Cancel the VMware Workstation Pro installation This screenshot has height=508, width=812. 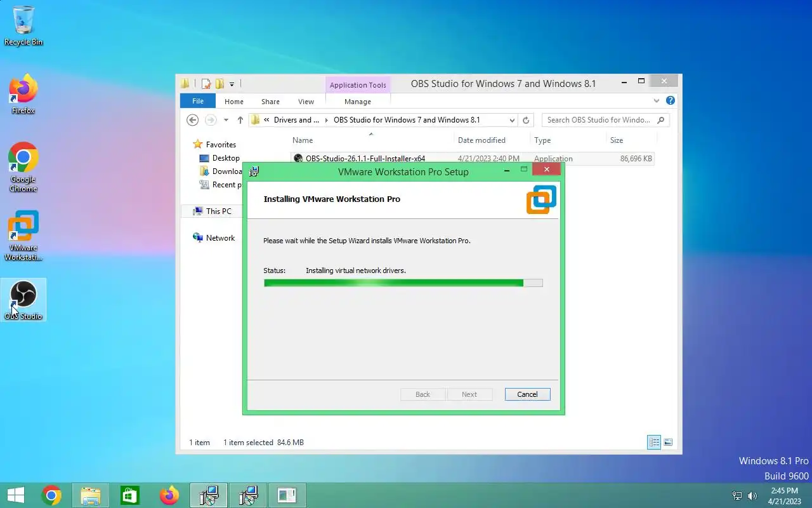coord(527,394)
